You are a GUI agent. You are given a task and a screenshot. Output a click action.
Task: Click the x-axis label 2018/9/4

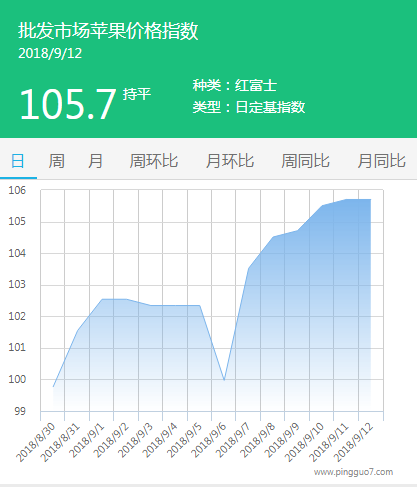click(160, 440)
